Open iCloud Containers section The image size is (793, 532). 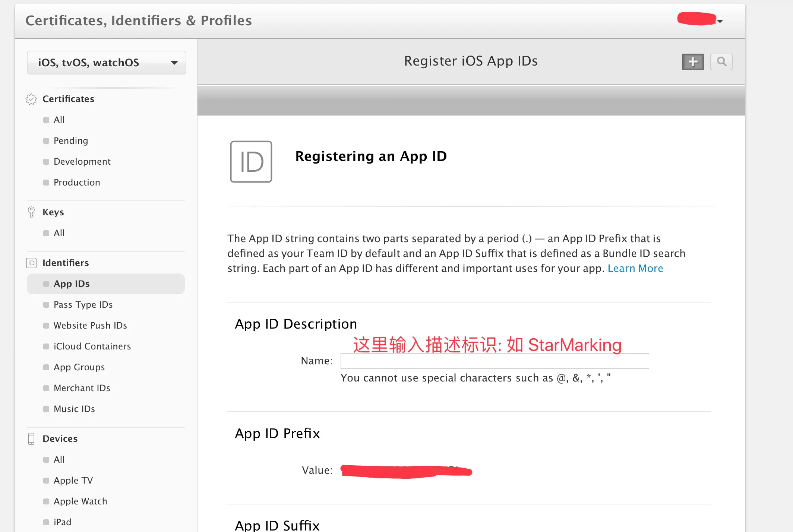(x=92, y=346)
